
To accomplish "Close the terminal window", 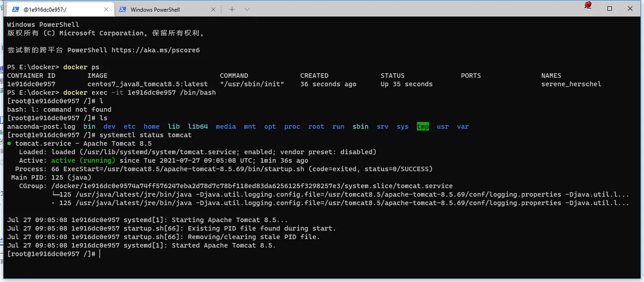I will 631,8.
